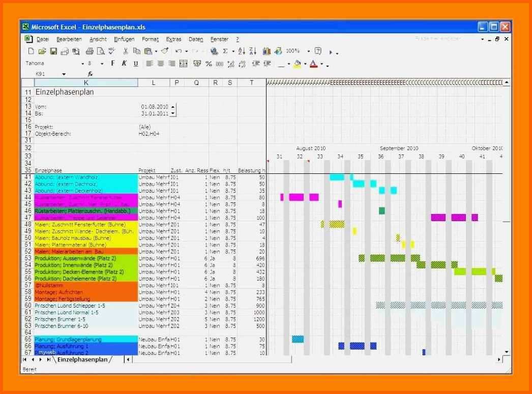Click Decrease Decimal icon

(242, 64)
